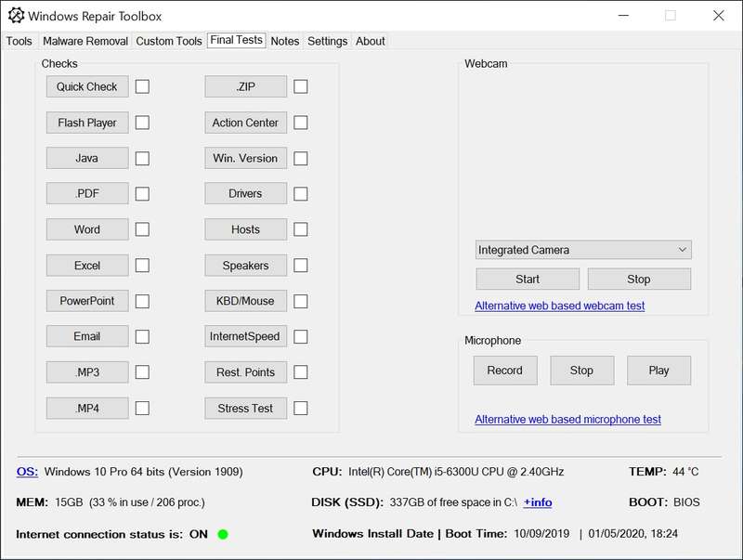Screen dimensions: 743x560
Task: Switch to the Malware Removal tab
Action: tap(84, 41)
